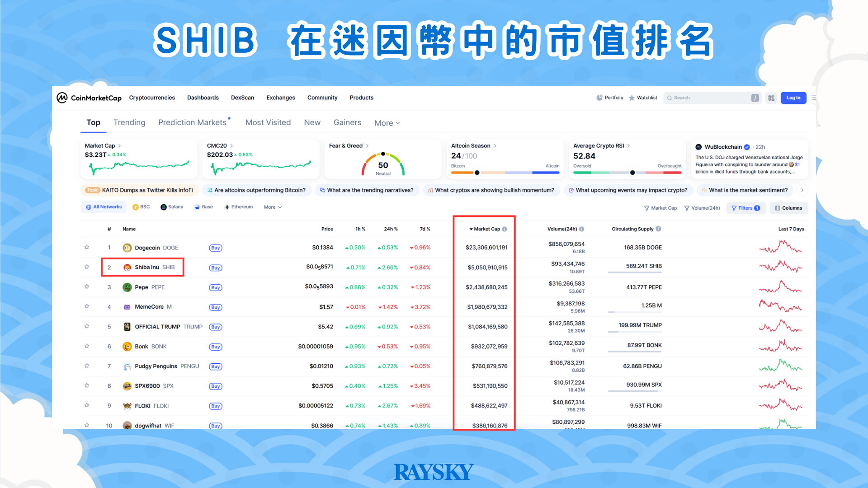Click Buy next to Dogecoin
Viewport: 868px width, 488px height.
216,248
